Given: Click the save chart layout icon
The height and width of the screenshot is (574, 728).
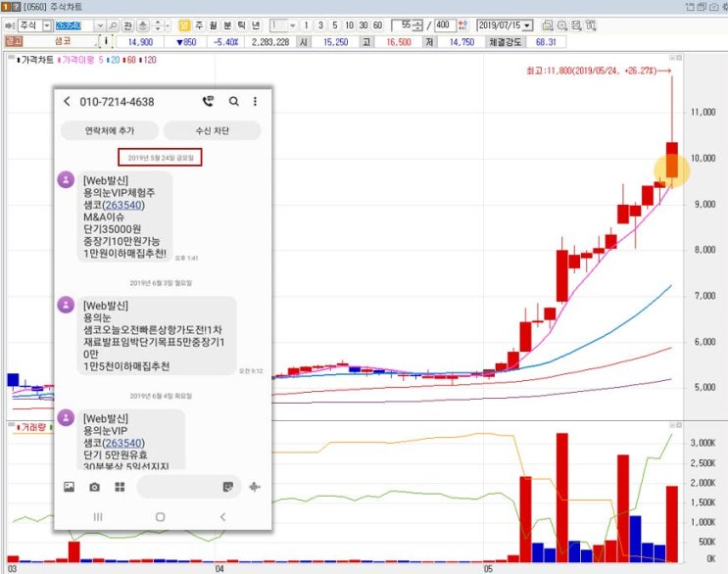Looking at the screenshot, I should click(576, 25).
